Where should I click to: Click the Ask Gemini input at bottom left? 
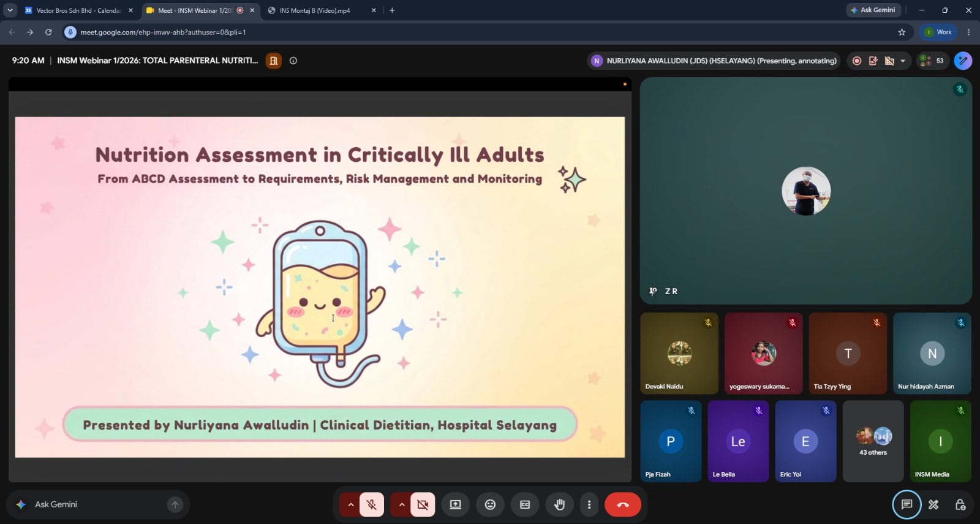[98, 504]
